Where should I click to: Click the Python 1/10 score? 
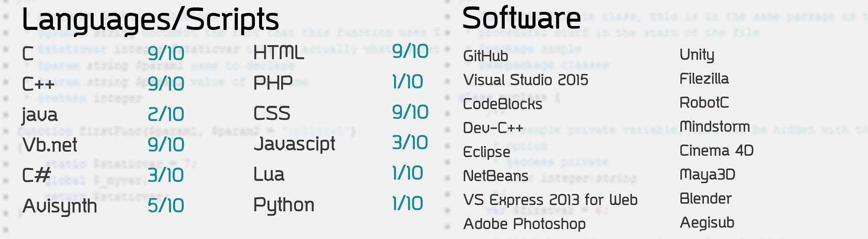tap(407, 203)
